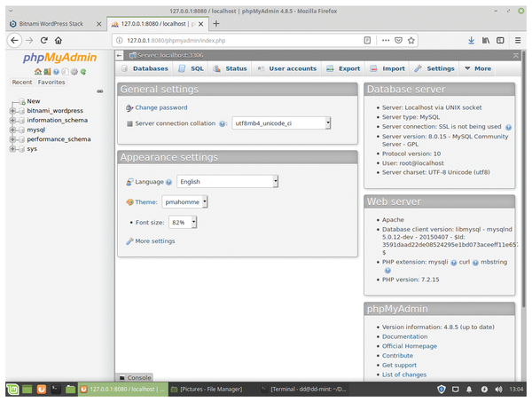Open the Databases tab
532x402 pixels.
click(x=145, y=68)
